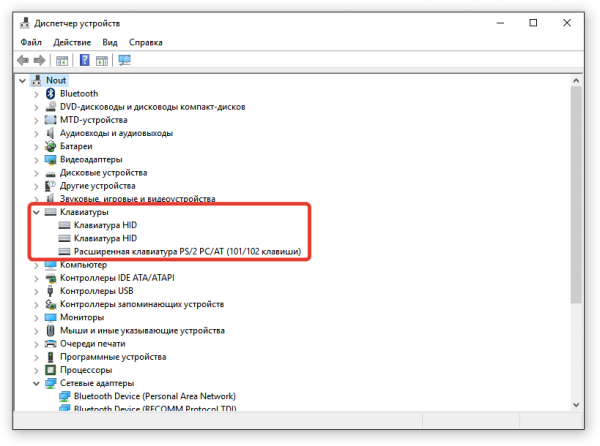600x446 pixels.
Task: Close the Диспетчер устройств window
Action: pyautogui.click(x=567, y=23)
